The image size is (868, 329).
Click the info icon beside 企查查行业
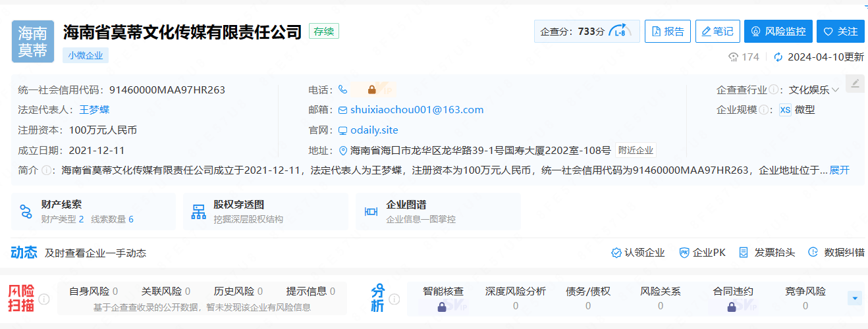tap(774, 89)
